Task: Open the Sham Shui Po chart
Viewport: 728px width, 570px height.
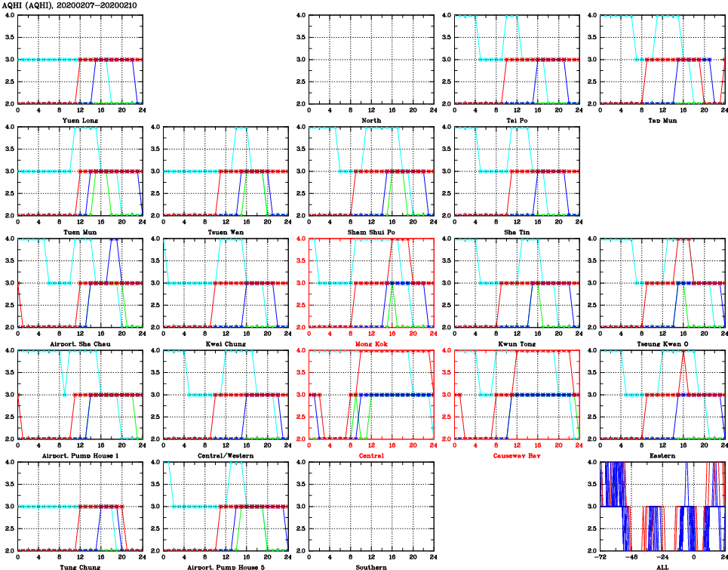Action: tap(370, 171)
